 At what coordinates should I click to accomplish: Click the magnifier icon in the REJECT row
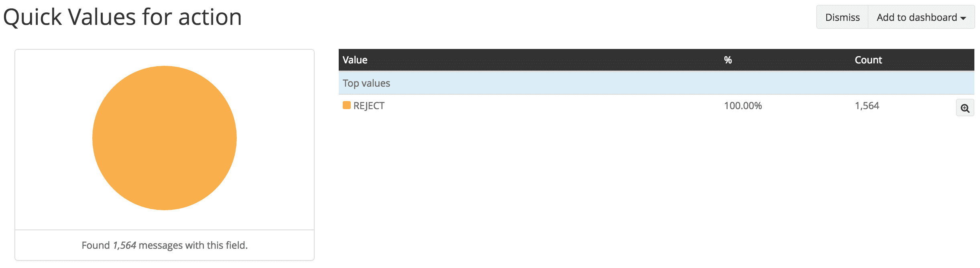click(965, 108)
